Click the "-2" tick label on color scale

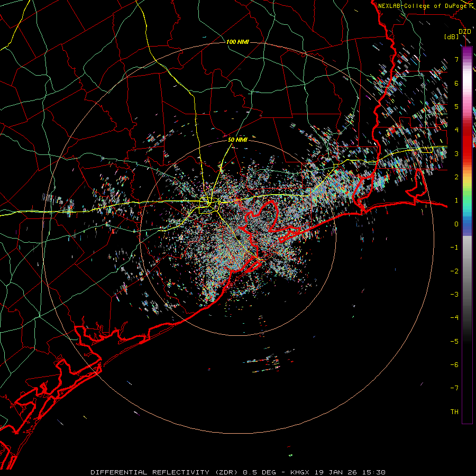point(454,271)
